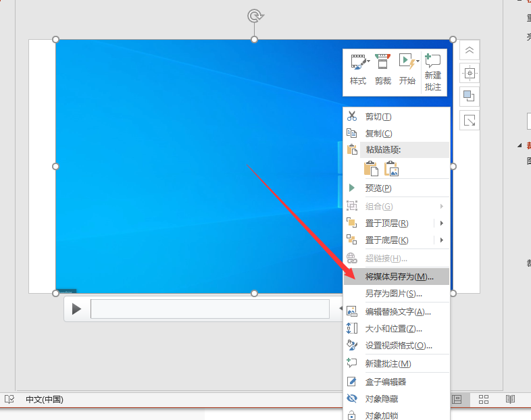531x420 pixels.
Task: Click the paste as picture icon
Action: [391, 169]
